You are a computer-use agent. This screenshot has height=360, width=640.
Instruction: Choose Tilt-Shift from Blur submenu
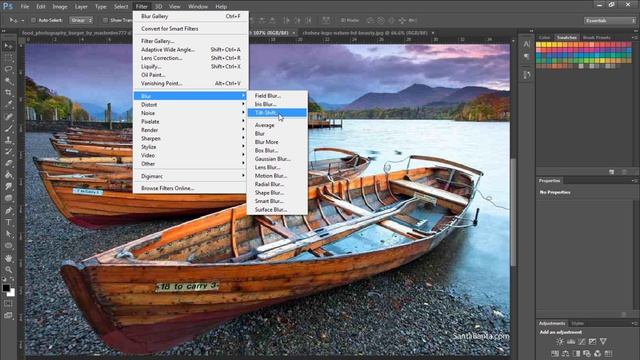[277, 113]
